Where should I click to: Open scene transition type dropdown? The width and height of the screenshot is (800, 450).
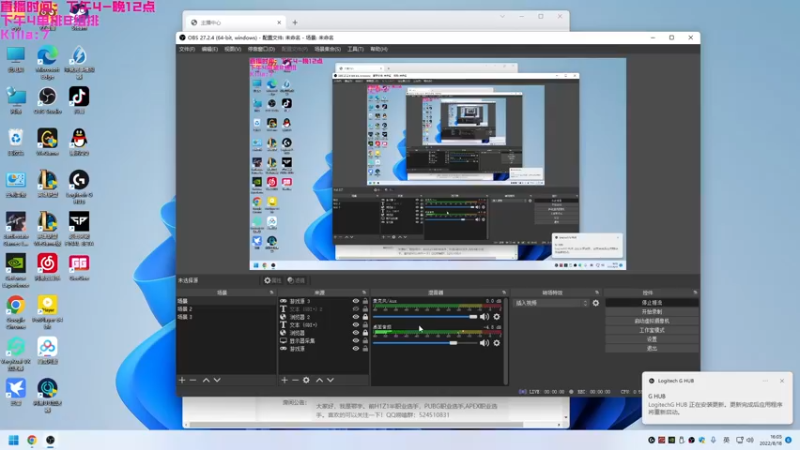coord(551,303)
